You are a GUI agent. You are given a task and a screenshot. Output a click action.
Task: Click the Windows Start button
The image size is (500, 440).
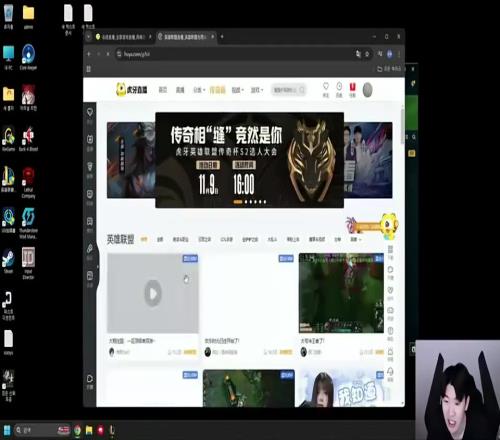point(7,430)
